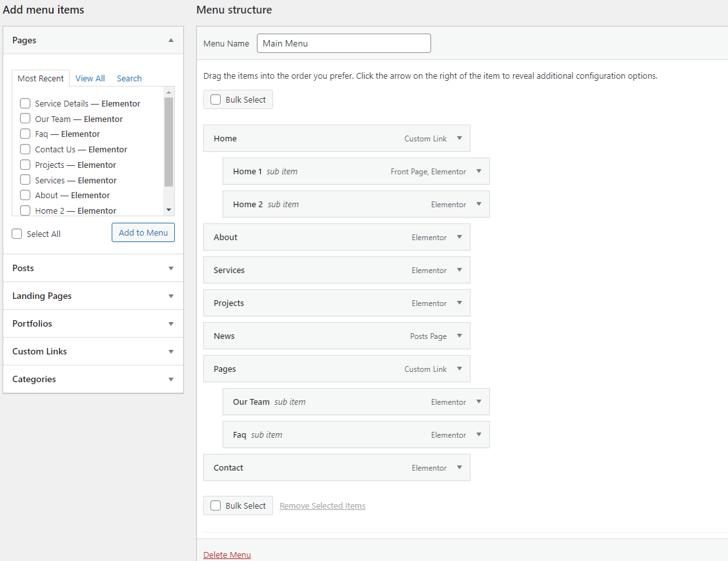The width and height of the screenshot is (728, 561).
Task: Switch to the View All tab
Action: pyautogui.click(x=90, y=78)
